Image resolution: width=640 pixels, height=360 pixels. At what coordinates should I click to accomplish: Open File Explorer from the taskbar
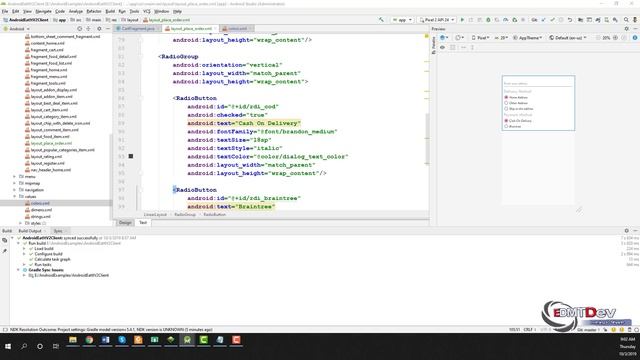[73, 340]
